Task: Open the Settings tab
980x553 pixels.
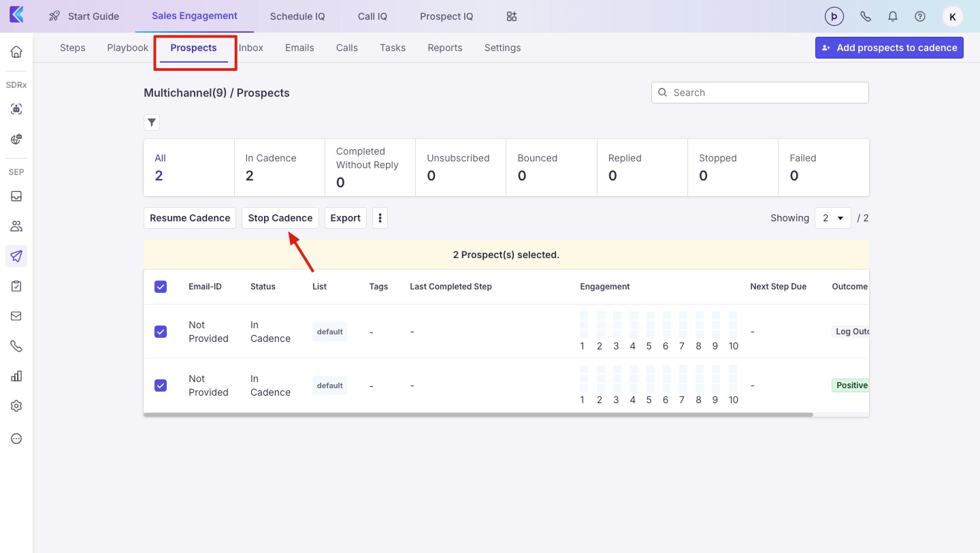Action: [503, 48]
